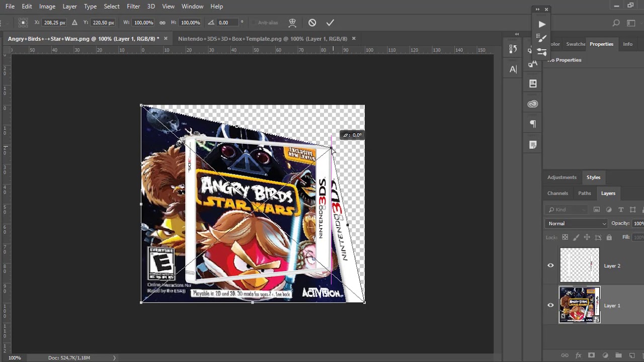
Task: Open the layer filter Kind dropdown
Action: (566, 210)
